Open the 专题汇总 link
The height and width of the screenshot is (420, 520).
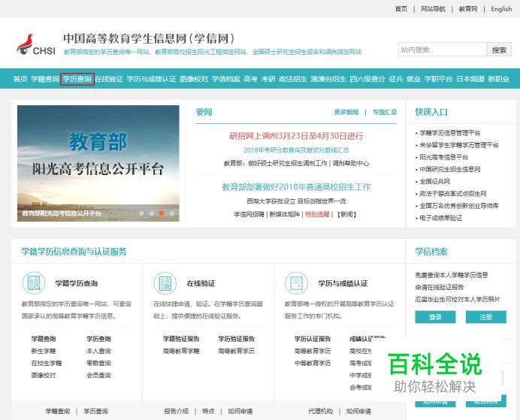tap(385, 112)
